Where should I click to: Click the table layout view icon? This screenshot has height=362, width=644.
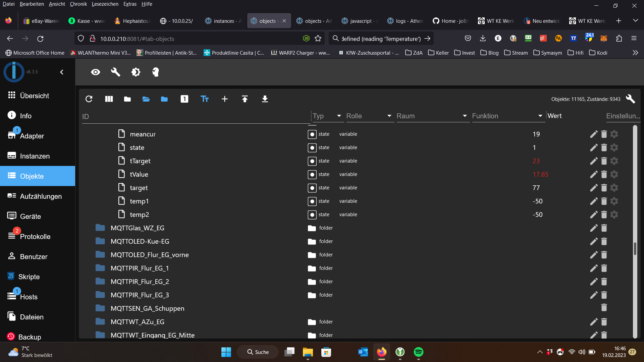pyautogui.click(x=108, y=99)
